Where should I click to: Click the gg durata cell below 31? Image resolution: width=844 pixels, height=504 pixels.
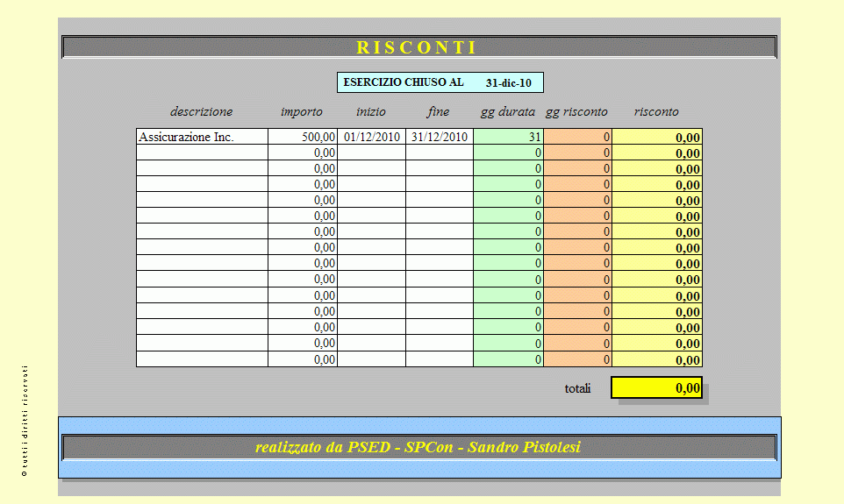pos(508,153)
